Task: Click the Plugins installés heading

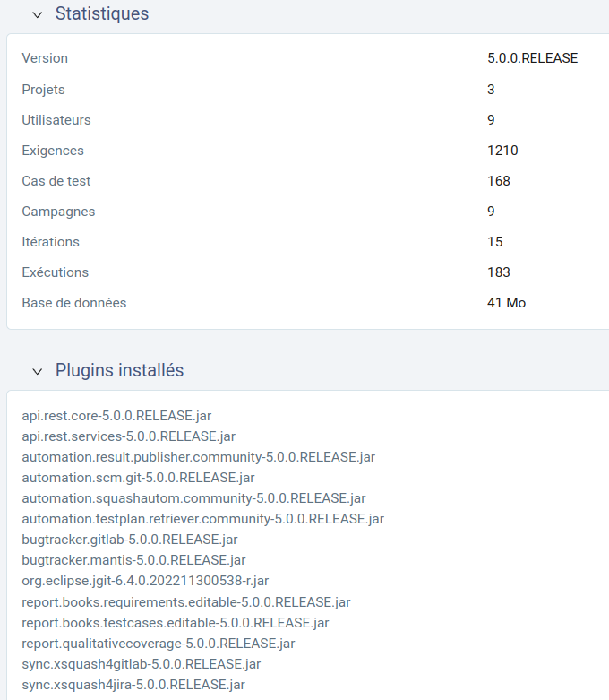Action: 119,371
